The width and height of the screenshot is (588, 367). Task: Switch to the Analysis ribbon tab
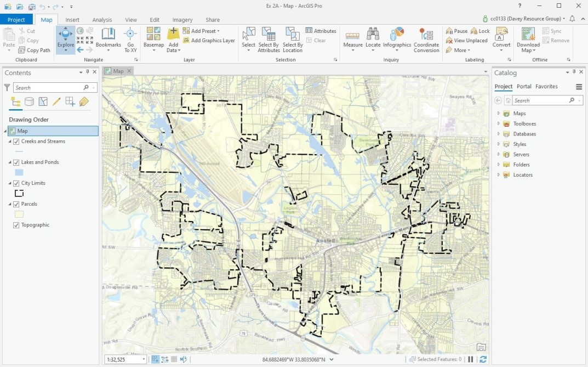(x=102, y=20)
